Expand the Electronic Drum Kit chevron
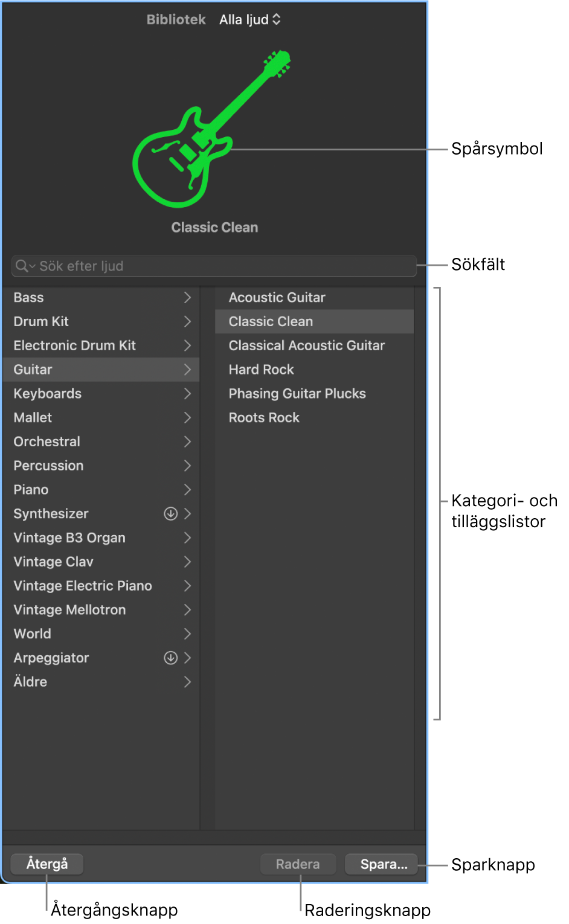 (x=187, y=346)
